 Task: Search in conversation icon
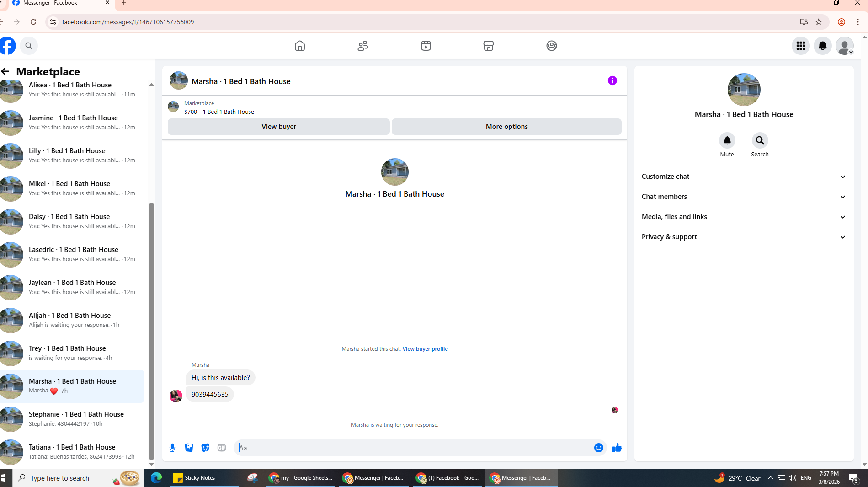(x=760, y=141)
